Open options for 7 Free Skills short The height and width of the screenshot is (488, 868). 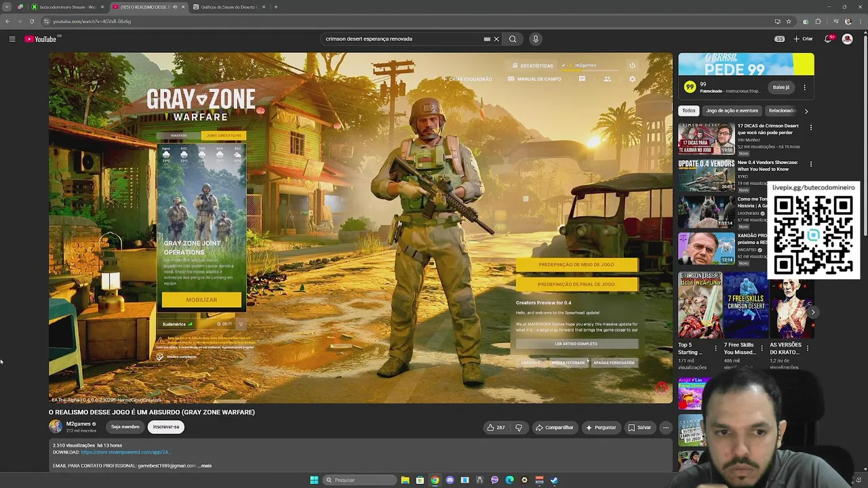coord(762,348)
